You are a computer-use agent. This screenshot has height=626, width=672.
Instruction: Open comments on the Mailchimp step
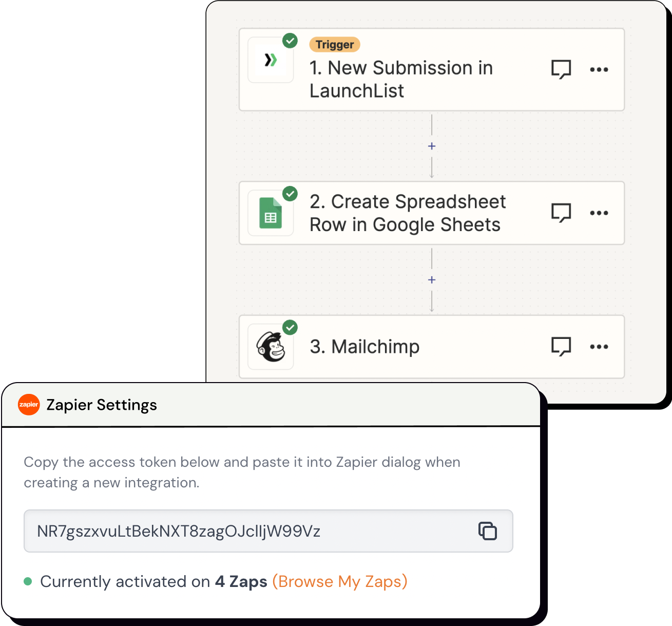[561, 347]
